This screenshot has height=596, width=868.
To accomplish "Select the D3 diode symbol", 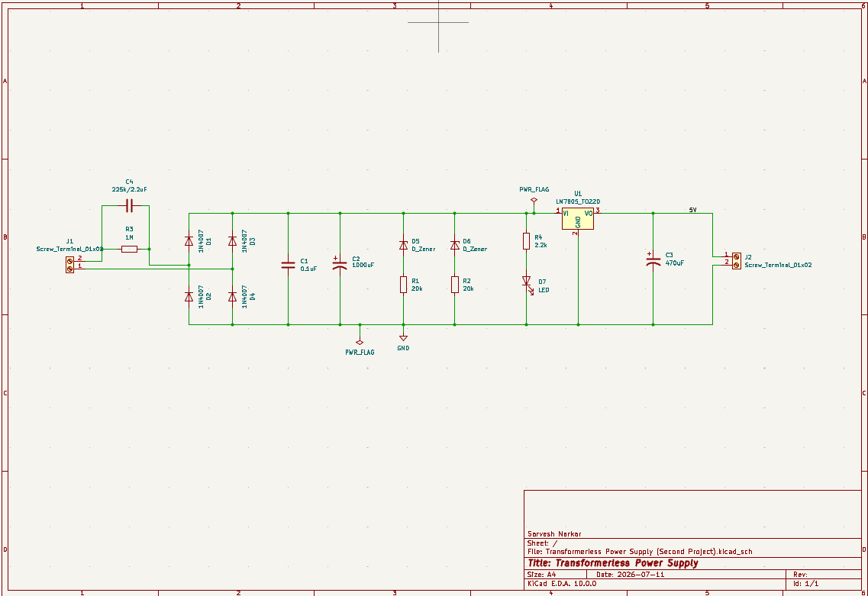I will pyautogui.click(x=233, y=241).
